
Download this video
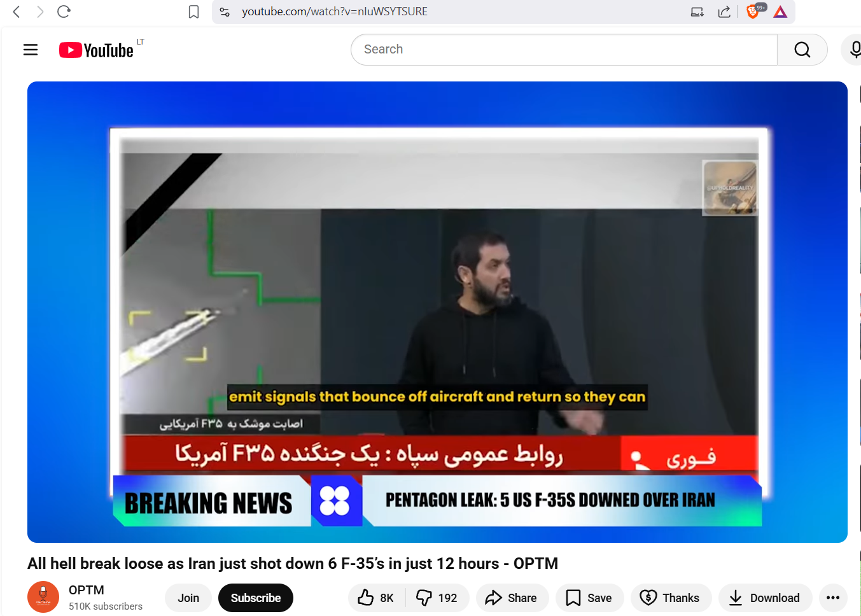(x=765, y=598)
